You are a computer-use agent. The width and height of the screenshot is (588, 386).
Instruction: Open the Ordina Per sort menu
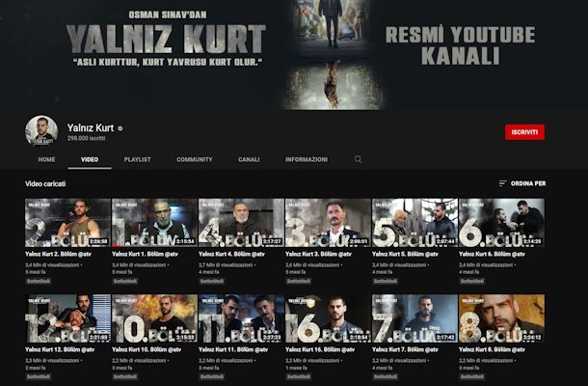(x=522, y=183)
